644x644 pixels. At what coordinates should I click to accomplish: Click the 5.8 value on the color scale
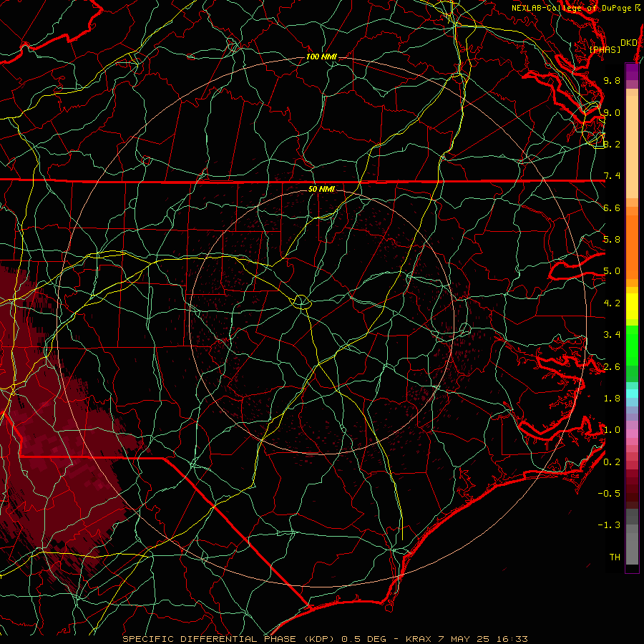pyautogui.click(x=612, y=240)
